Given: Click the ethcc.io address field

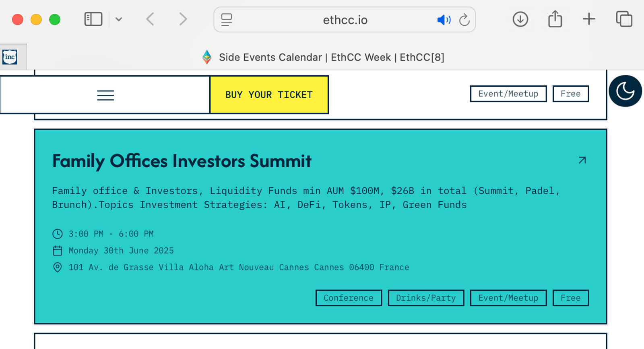Looking at the screenshot, I should click(345, 20).
